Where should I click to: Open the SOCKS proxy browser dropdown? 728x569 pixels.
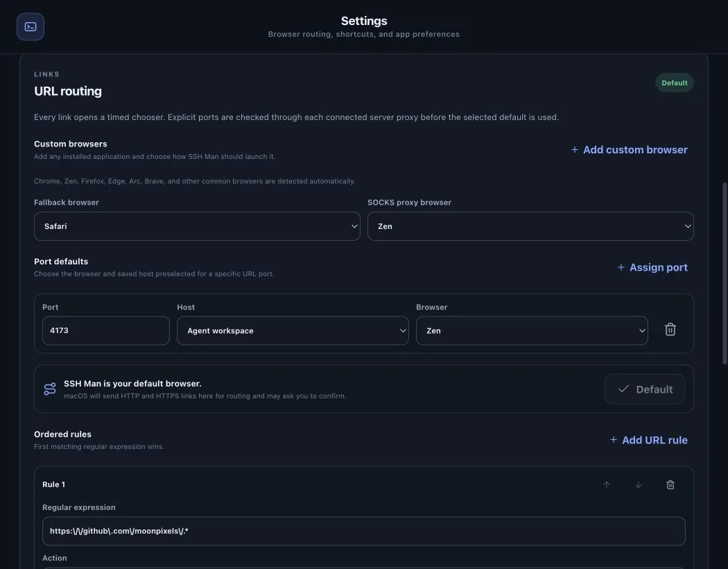pos(530,226)
